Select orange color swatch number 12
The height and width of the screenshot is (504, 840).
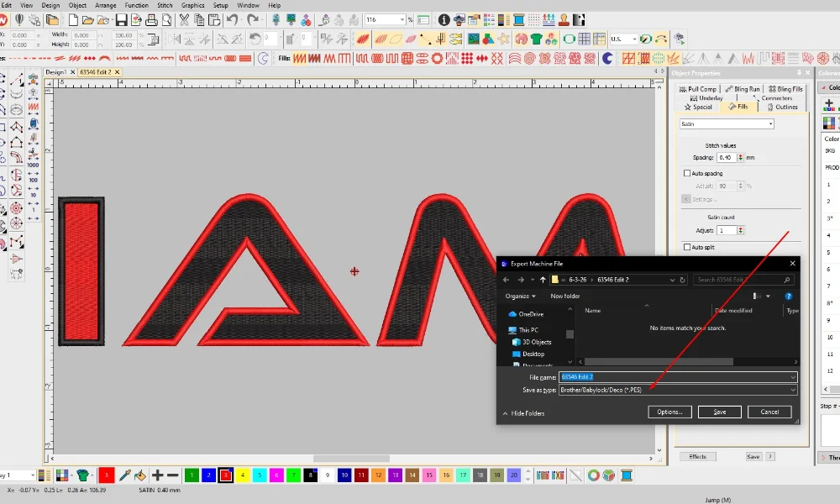click(378, 475)
